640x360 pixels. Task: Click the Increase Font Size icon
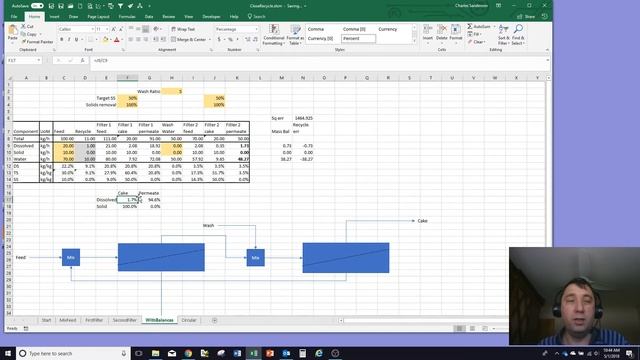tap(113, 29)
